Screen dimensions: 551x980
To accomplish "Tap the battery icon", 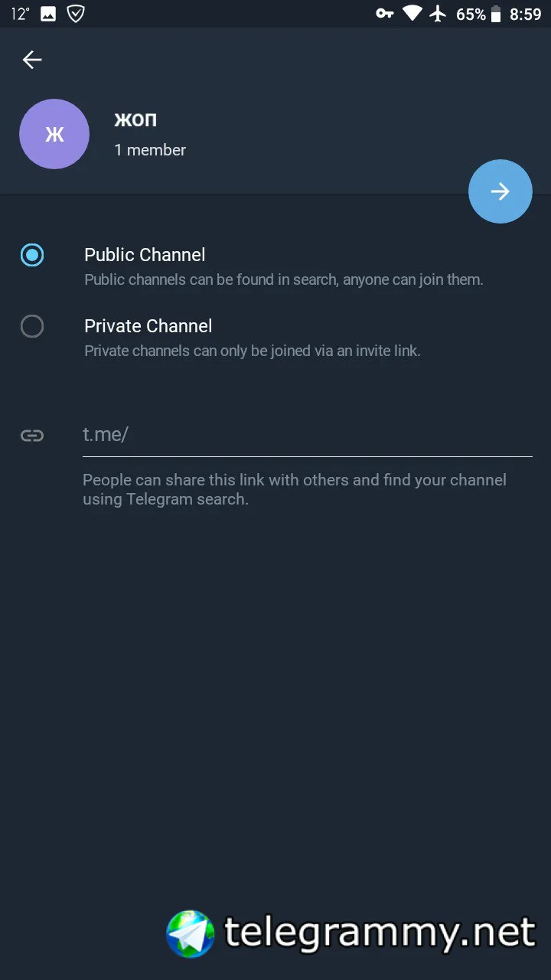I will tap(496, 14).
